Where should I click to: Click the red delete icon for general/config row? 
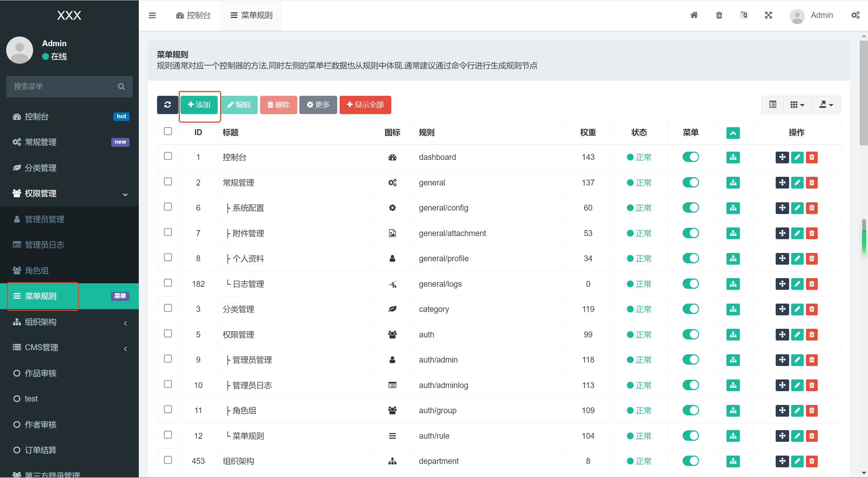pos(812,208)
